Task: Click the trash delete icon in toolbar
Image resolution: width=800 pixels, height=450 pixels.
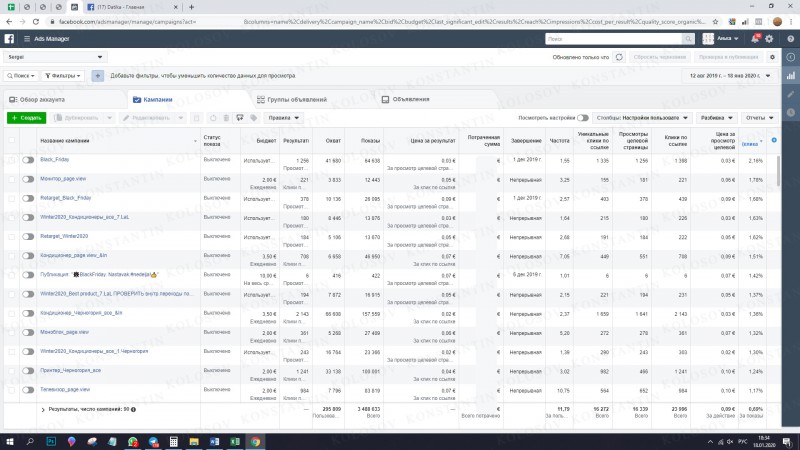Action: click(x=226, y=118)
